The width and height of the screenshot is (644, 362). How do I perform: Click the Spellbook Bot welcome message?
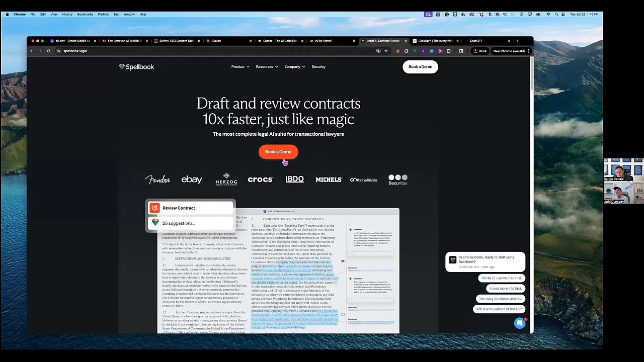click(486, 261)
